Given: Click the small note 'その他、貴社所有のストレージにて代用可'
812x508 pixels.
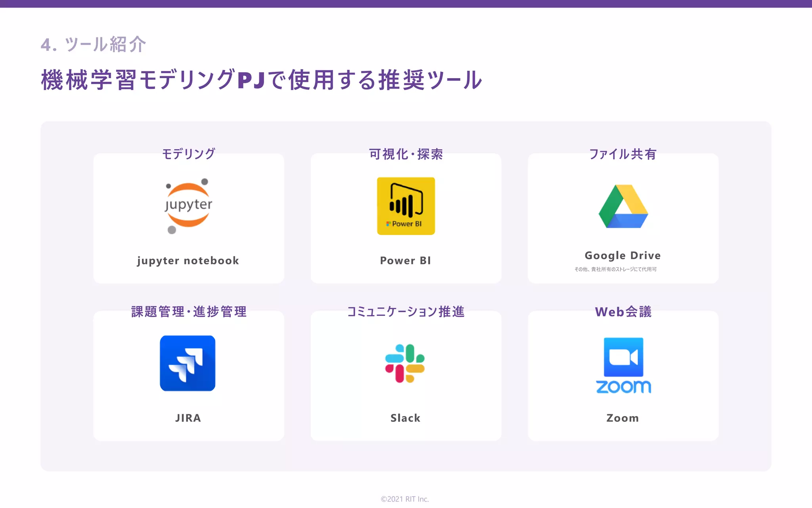Looking at the screenshot, I should 615,269.
